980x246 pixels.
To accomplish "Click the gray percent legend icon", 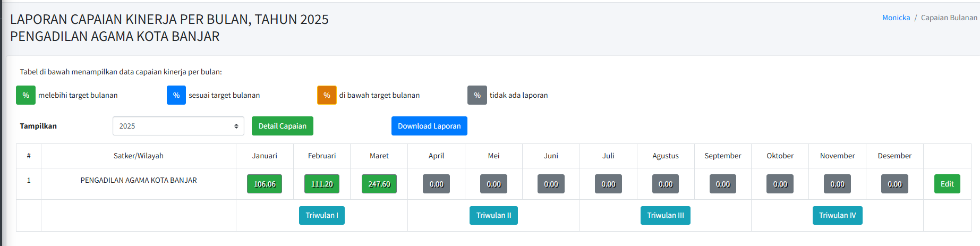I will [x=477, y=95].
